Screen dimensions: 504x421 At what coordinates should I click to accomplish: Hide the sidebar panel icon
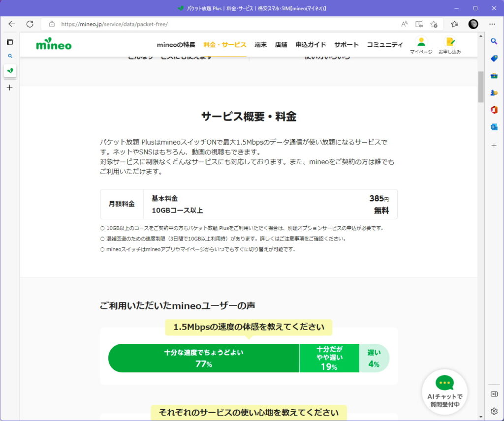point(494,394)
